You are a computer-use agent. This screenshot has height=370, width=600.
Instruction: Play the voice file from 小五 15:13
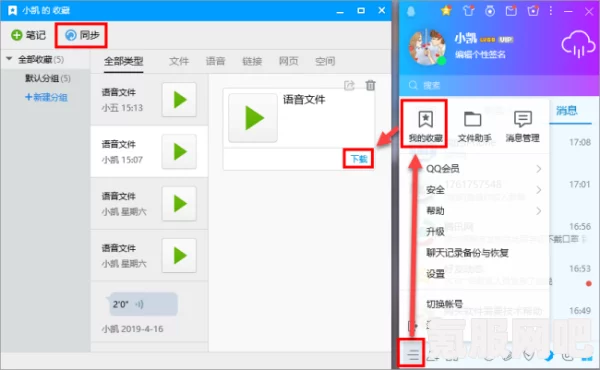click(x=179, y=99)
